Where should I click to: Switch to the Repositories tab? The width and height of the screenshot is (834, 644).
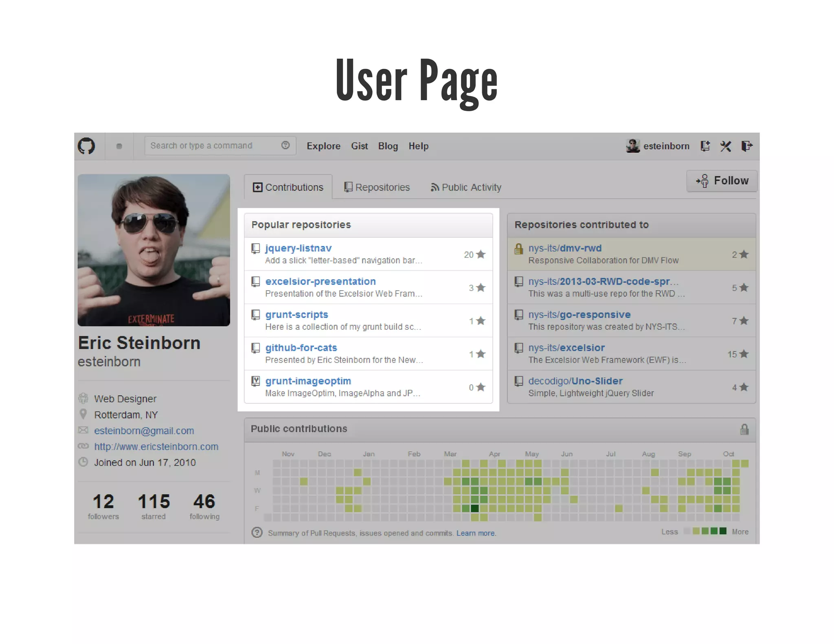coord(377,187)
